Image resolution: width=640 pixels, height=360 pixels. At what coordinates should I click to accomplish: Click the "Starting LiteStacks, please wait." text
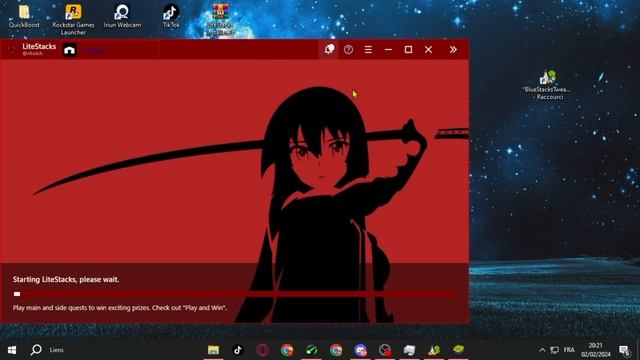pos(66,280)
